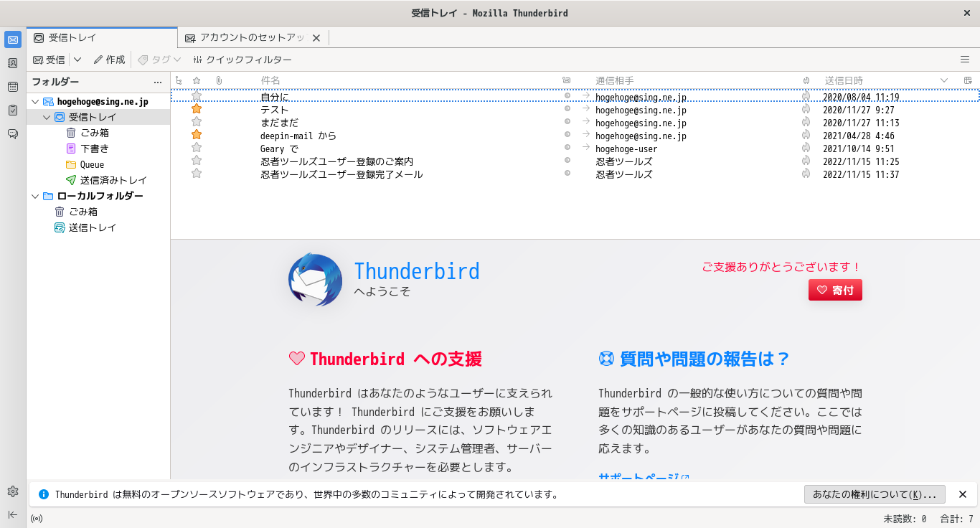The width and height of the screenshot is (980, 528).
Task: Click the 寄付 donate button
Action: [x=835, y=290]
